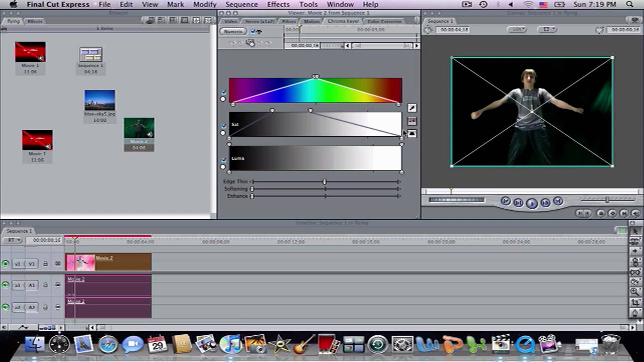Select the Selection arrow tool in Tool palette
Image resolution: width=644 pixels, height=362 pixels.
click(x=635, y=231)
